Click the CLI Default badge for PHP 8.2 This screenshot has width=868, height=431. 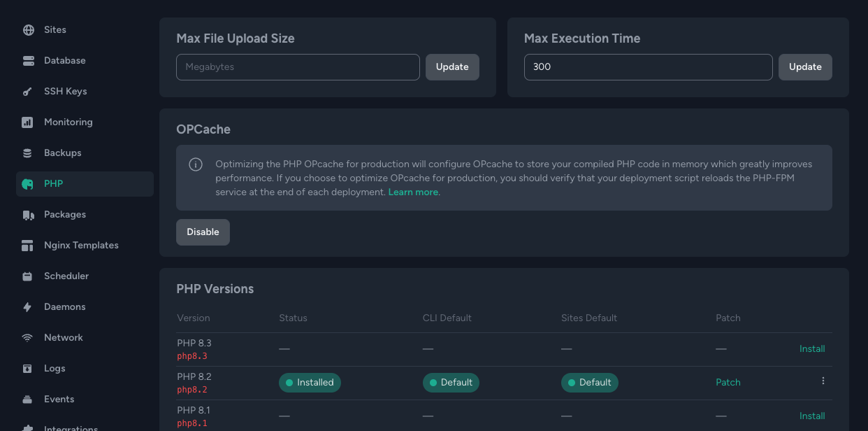(x=451, y=383)
